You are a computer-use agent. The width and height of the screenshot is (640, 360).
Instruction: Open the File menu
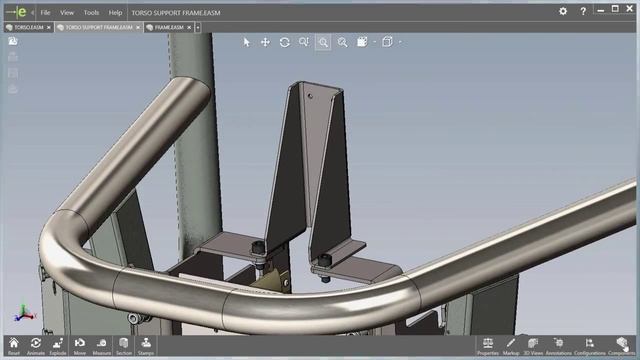click(45, 13)
